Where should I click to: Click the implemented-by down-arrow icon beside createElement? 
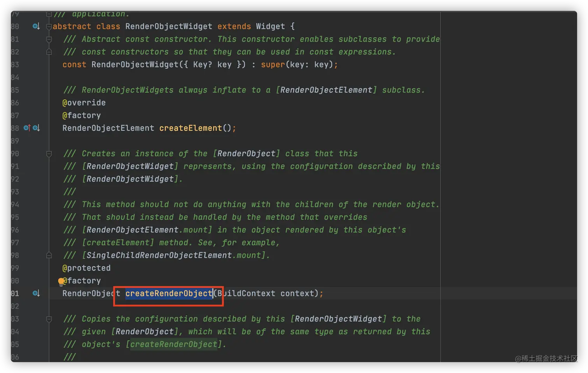36,128
